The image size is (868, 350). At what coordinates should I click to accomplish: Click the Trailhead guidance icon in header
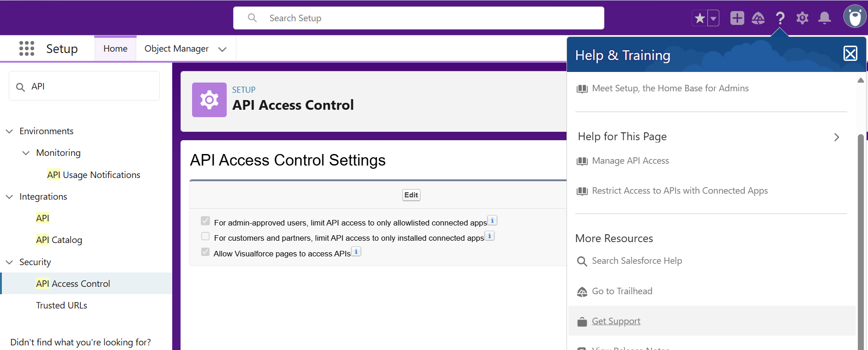(758, 18)
